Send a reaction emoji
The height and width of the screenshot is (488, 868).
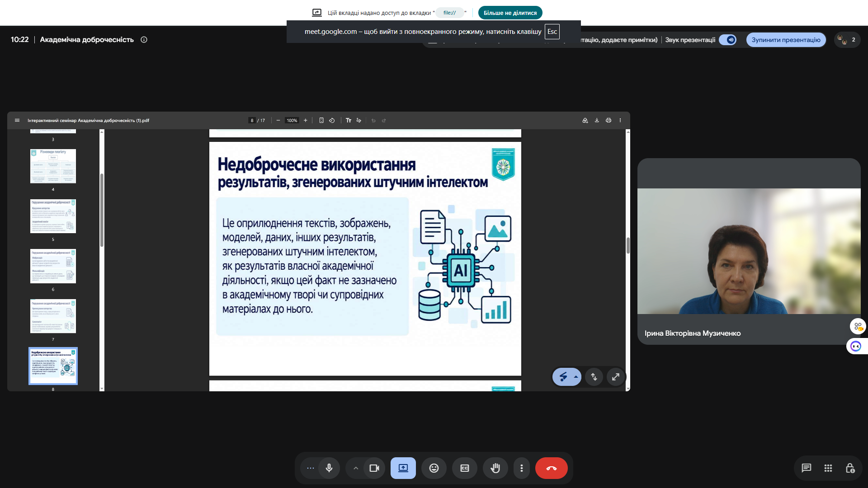point(434,468)
